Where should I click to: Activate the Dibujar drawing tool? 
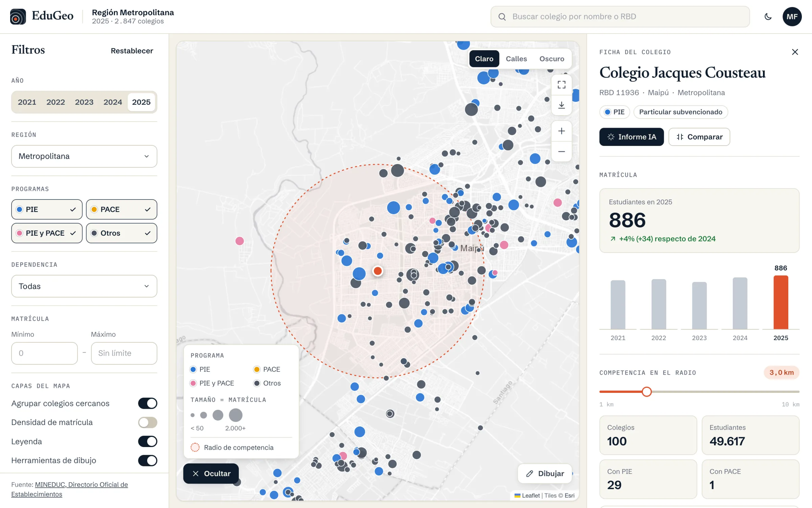tap(545, 473)
